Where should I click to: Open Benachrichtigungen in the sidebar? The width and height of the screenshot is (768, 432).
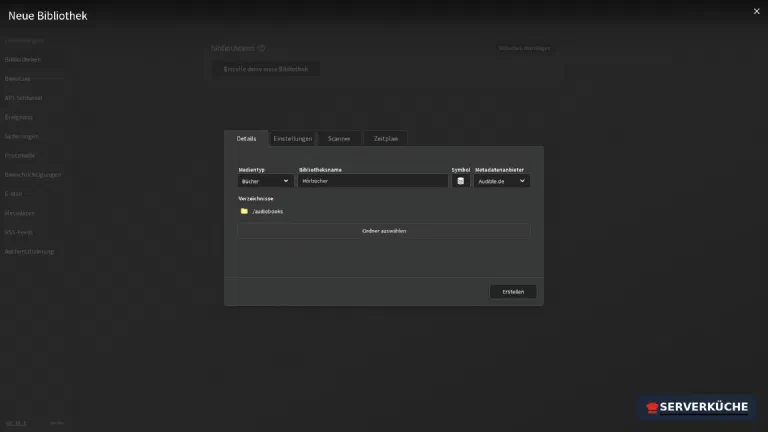[33, 174]
